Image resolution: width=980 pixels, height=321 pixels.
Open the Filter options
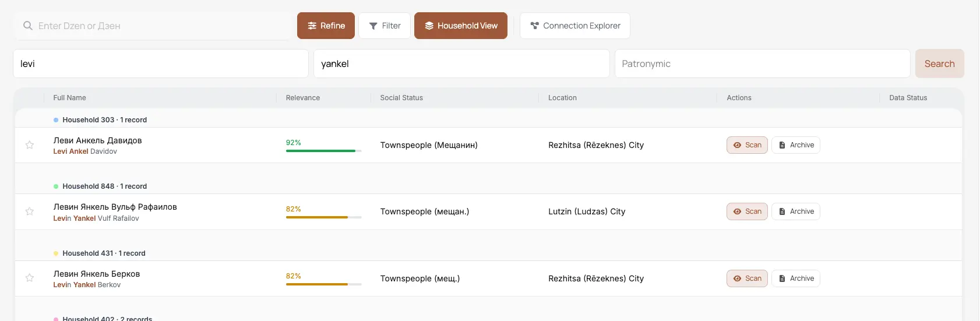(385, 26)
